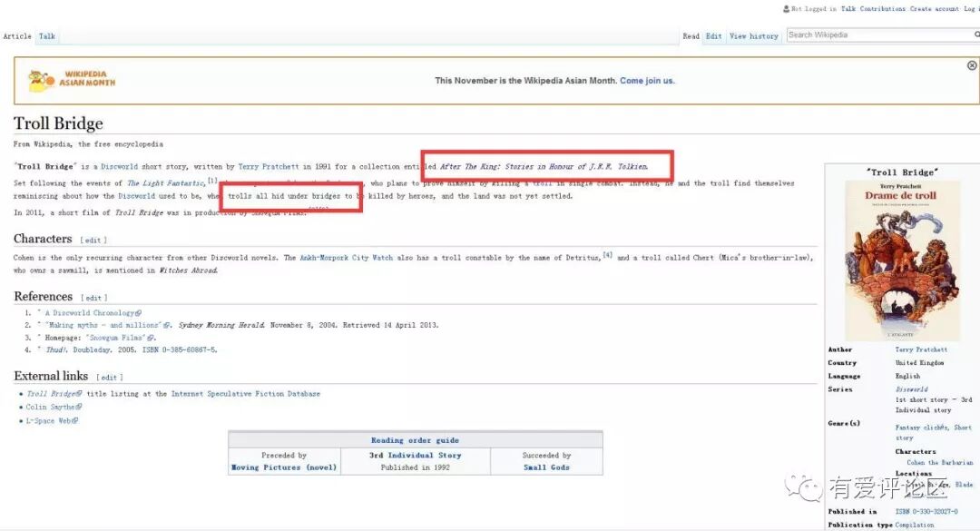Screen dimensions: 980x531
Task: Click 'Published in 1992' text
Action: coord(415,467)
